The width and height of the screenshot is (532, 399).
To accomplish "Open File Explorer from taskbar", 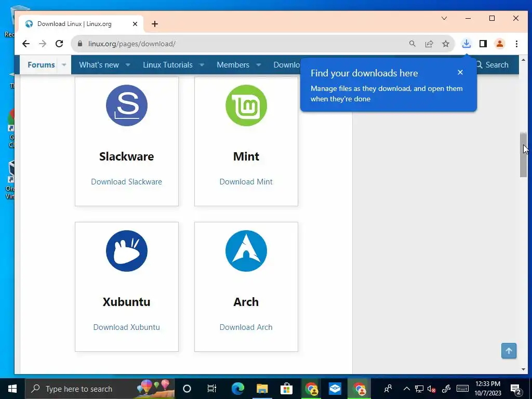I will tap(262, 389).
